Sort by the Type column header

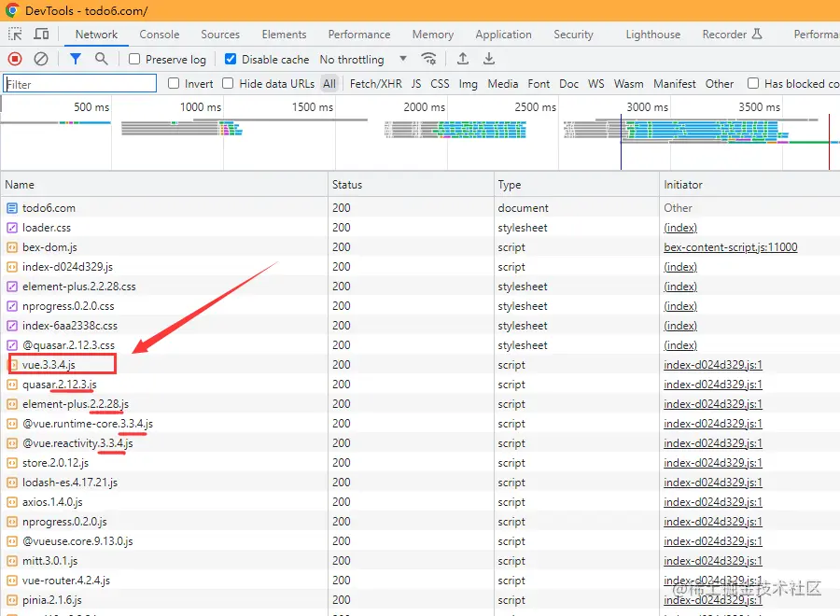(x=576, y=185)
